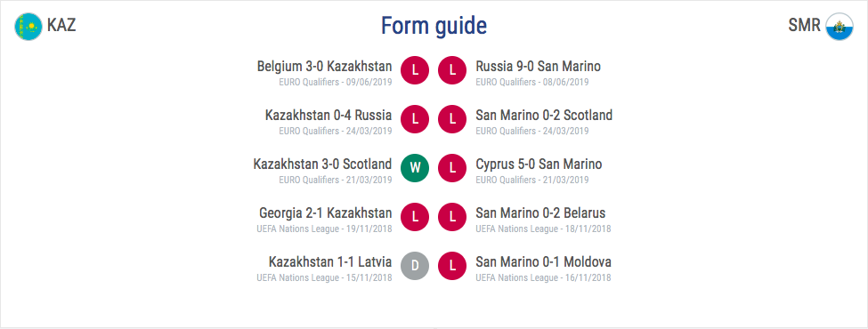The width and height of the screenshot is (868, 329).
Task: Click the loss badge for Kazakhstan 0-4 Russia
Action: point(415,119)
